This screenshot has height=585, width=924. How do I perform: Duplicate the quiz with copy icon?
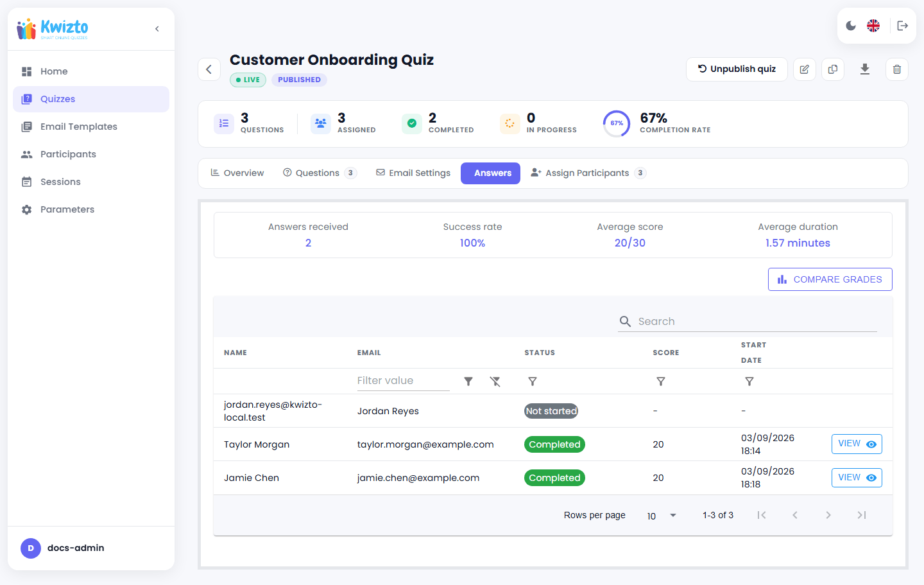point(833,69)
